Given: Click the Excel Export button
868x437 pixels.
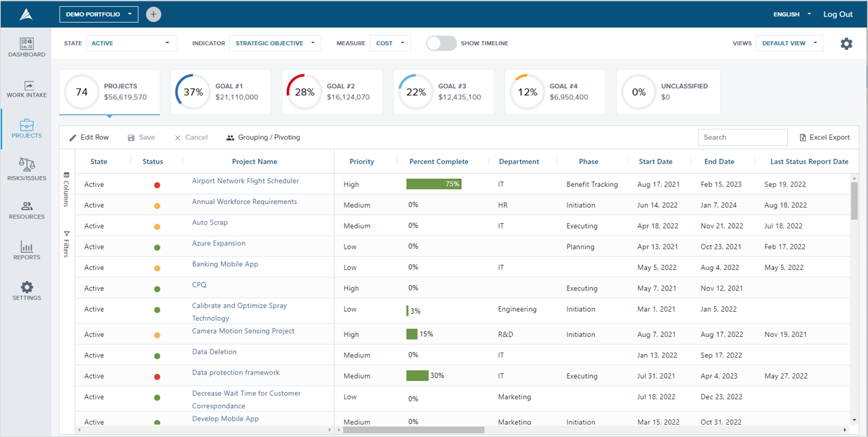Looking at the screenshot, I should (x=824, y=137).
